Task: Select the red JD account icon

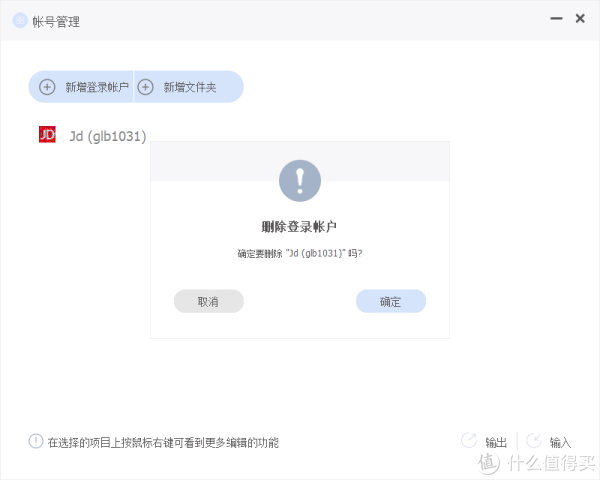Action: [x=47, y=134]
